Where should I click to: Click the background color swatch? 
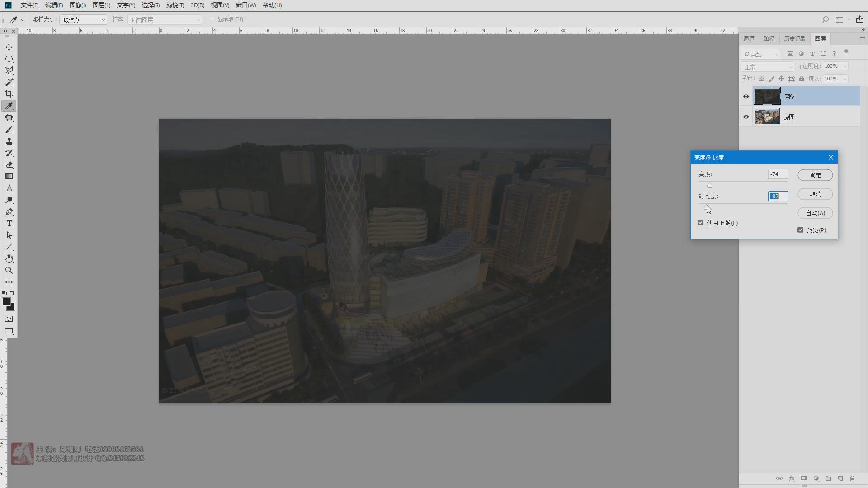tap(12, 307)
